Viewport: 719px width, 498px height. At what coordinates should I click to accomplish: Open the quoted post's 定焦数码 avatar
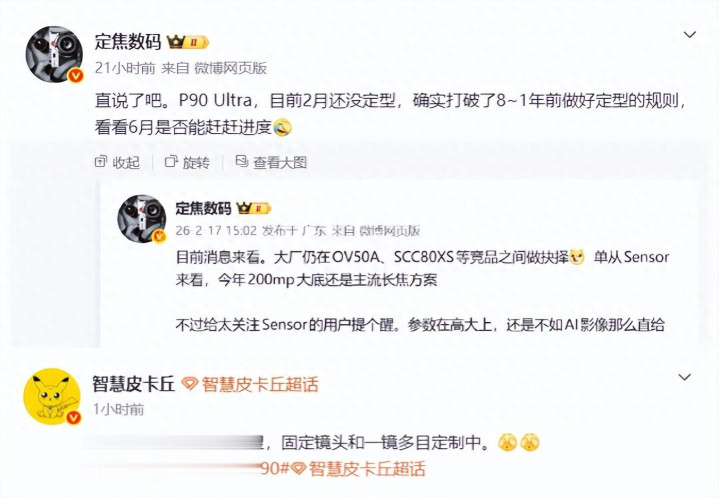point(142,218)
